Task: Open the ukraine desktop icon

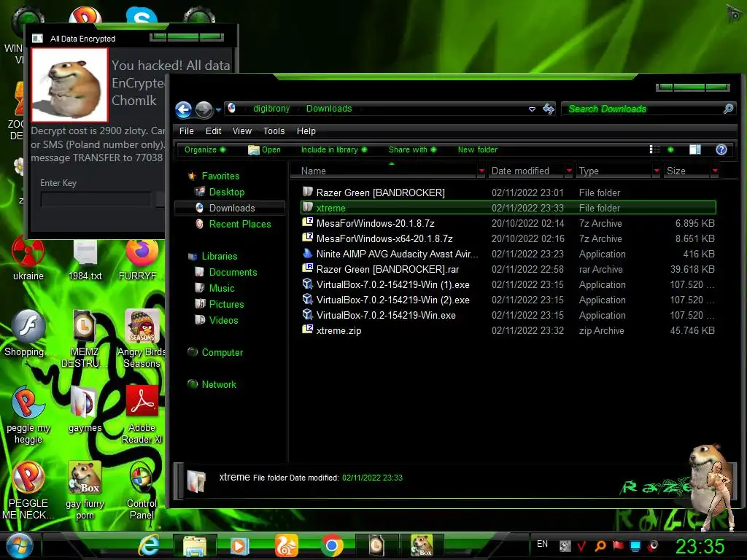Action: click(28, 257)
